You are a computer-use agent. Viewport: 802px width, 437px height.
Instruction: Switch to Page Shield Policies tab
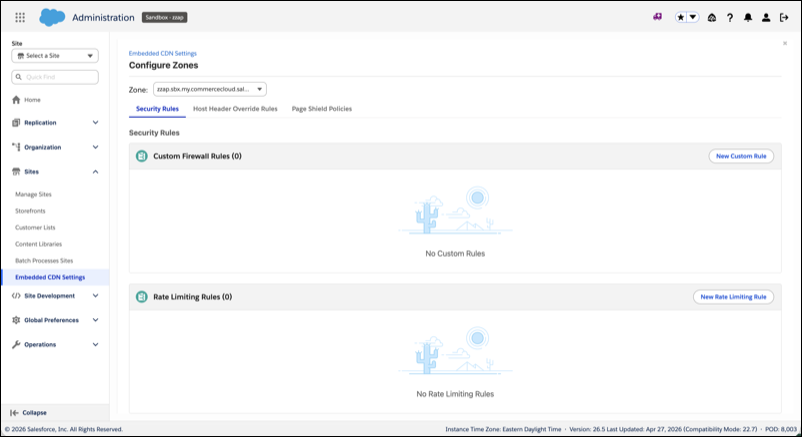(x=322, y=109)
